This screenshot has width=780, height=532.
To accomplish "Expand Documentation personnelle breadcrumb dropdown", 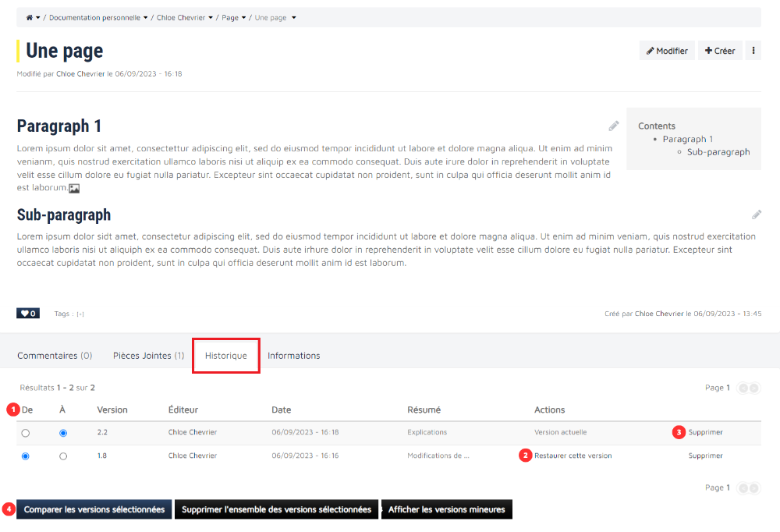I will pos(145,18).
